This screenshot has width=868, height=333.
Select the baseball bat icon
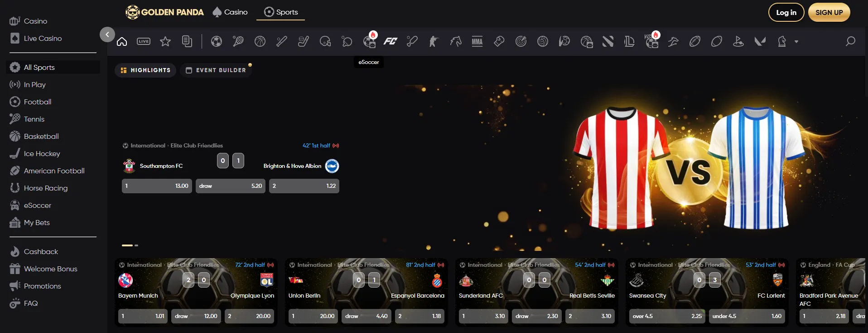click(282, 42)
